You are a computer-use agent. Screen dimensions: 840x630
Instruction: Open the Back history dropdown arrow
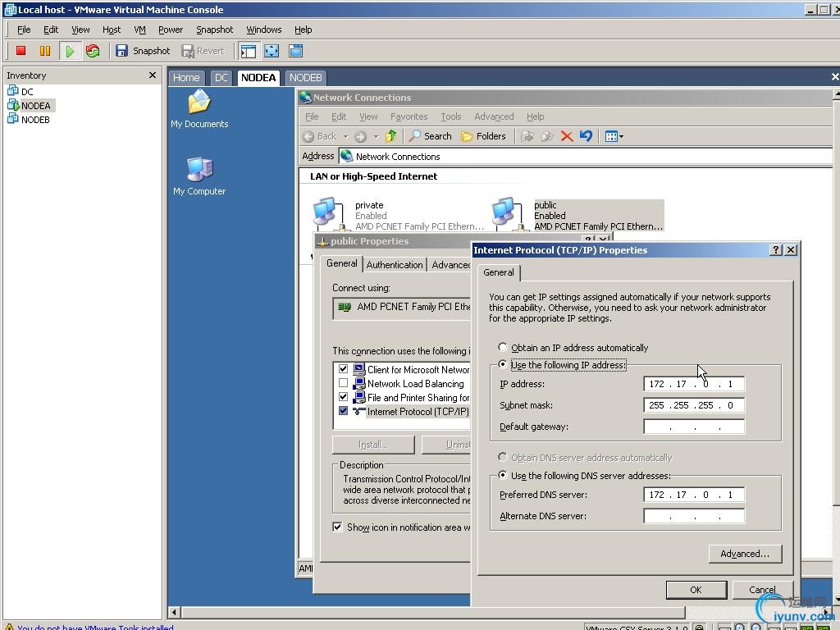pos(345,136)
